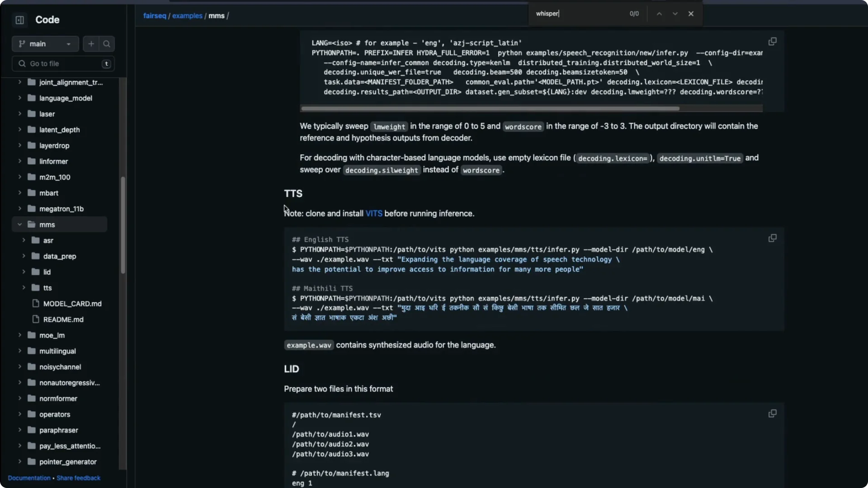The image size is (868, 488).
Task: Go to next search match arrow
Action: coord(675,14)
